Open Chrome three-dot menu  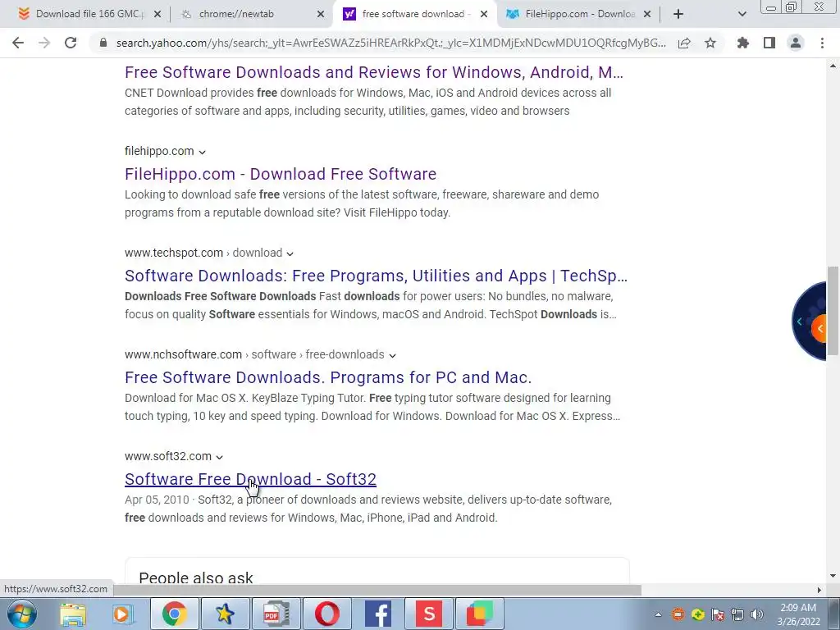coord(822,43)
